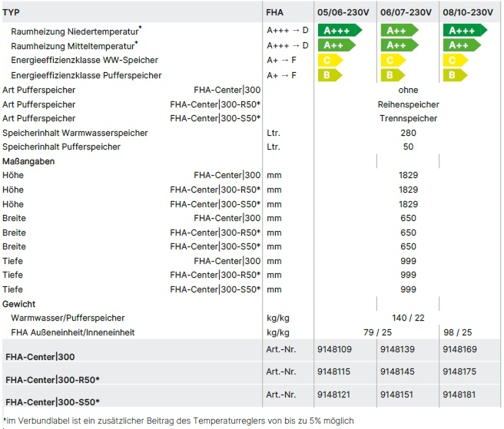Click the Reihenspeicher value cell

tap(408, 104)
